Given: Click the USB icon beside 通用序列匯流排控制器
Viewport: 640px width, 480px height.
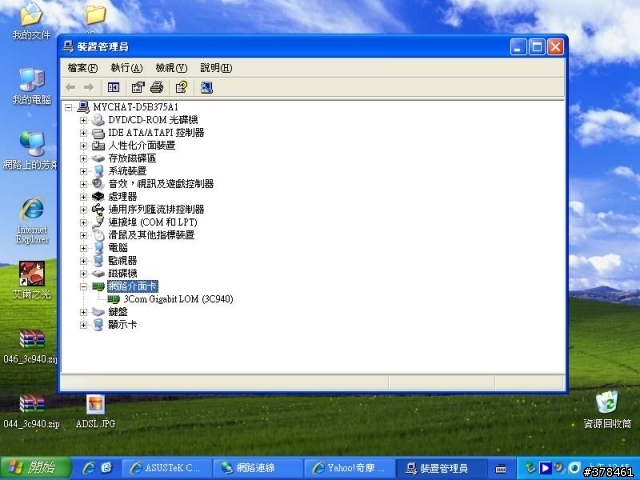Looking at the screenshot, I should click(98, 209).
